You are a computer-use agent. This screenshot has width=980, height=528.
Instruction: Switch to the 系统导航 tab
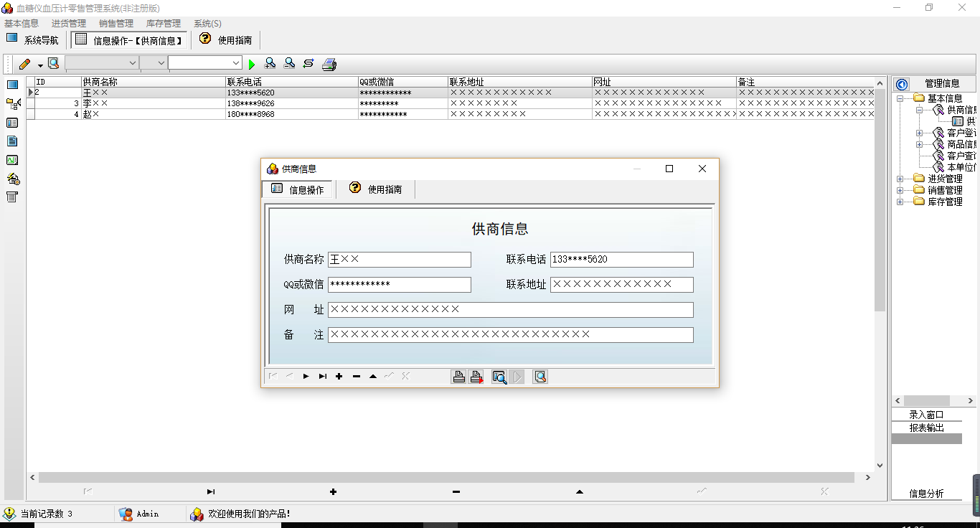(33, 40)
